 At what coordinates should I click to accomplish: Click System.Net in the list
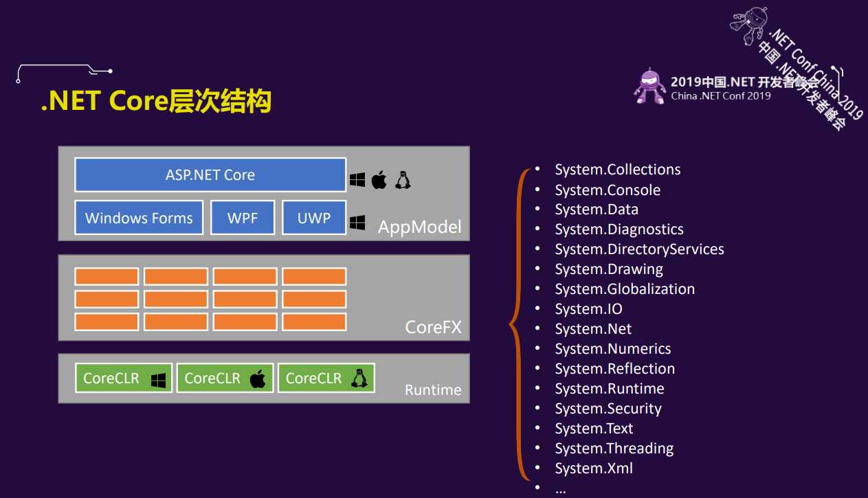[x=593, y=329]
